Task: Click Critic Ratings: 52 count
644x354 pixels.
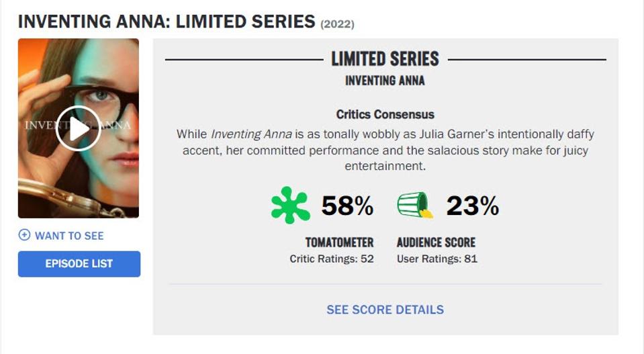Action: click(x=331, y=259)
